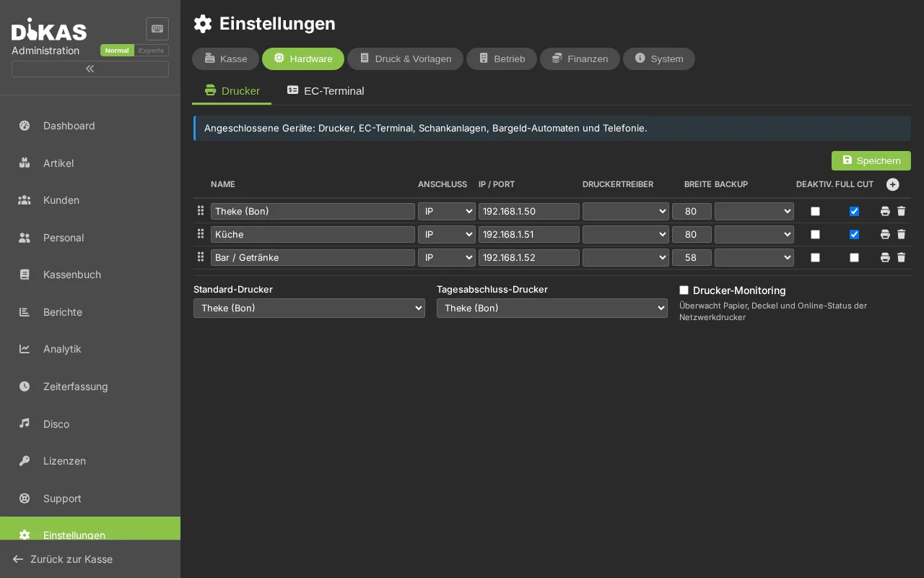Delete Bar / Getränke printer trash icon
The image size is (924, 578).
901,257
